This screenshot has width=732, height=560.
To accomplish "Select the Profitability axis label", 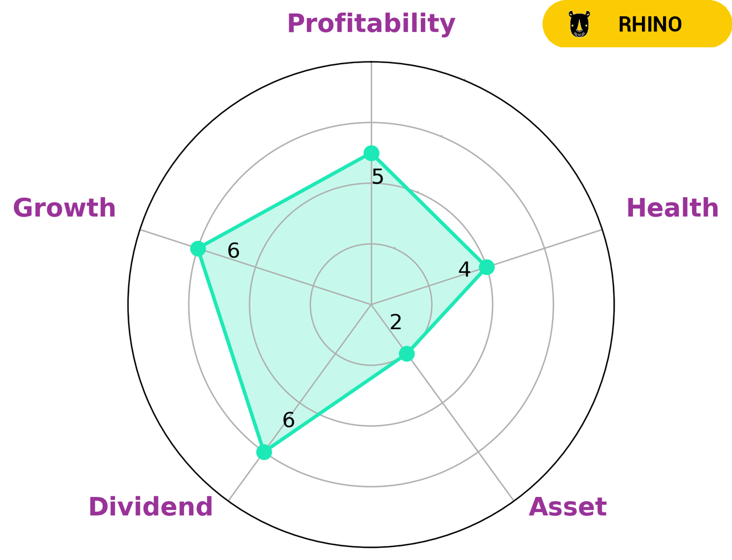I will (371, 24).
